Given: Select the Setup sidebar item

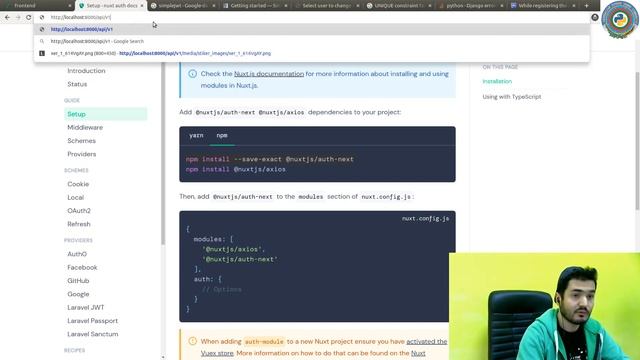Looking at the screenshot, I should [x=105, y=114].
